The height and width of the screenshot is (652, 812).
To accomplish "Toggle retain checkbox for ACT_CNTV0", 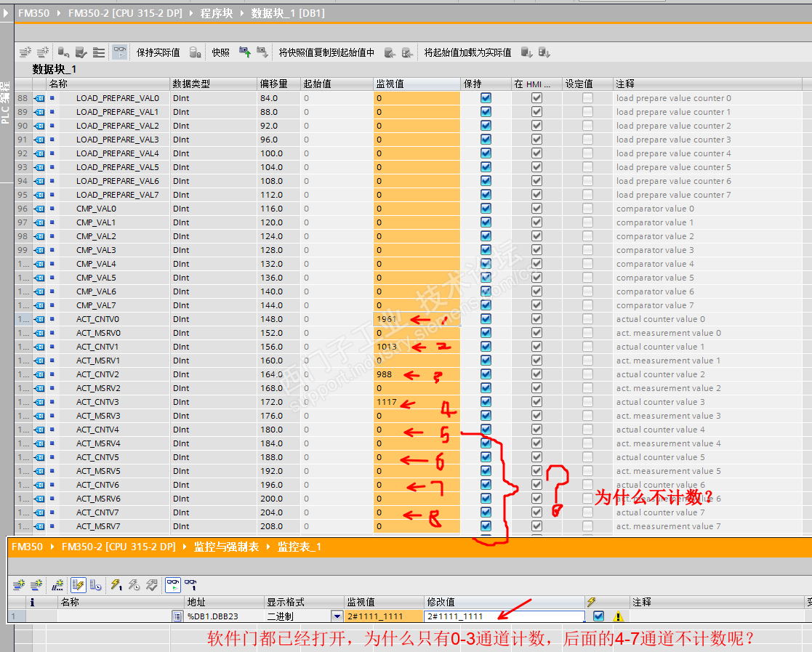I will tap(486, 319).
